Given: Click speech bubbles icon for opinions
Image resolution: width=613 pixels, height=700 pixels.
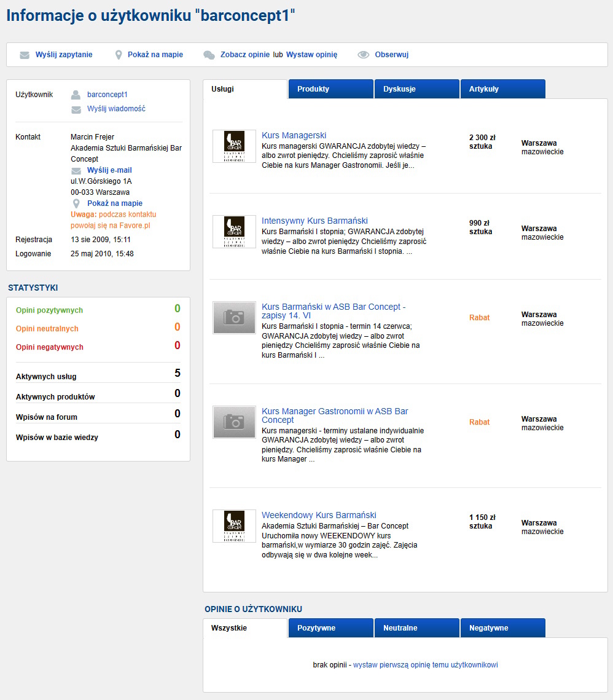Looking at the screenshot, I should pyautogui.click(x=209, y=55).
